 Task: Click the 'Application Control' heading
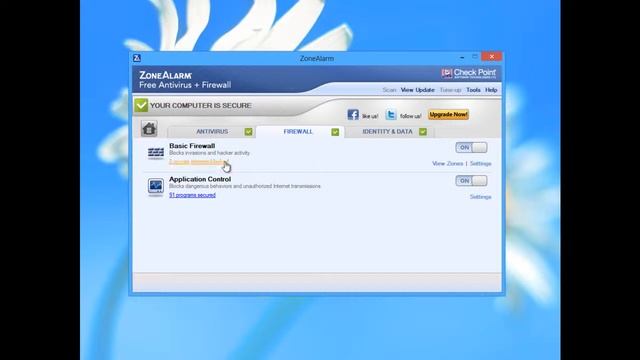coord(200,179)
